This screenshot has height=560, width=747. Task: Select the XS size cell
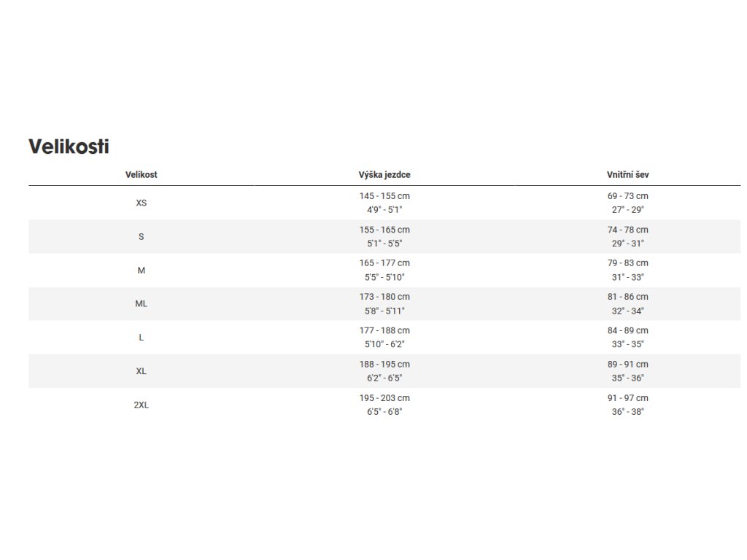pyautogui.click(x=142, y=203)
